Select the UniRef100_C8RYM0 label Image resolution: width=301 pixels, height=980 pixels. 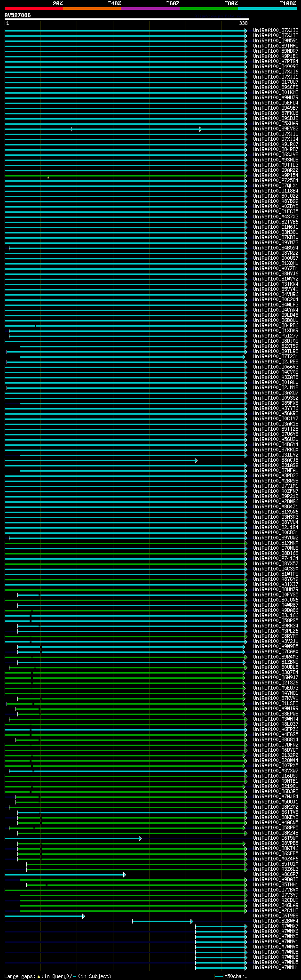click(276, 636)
